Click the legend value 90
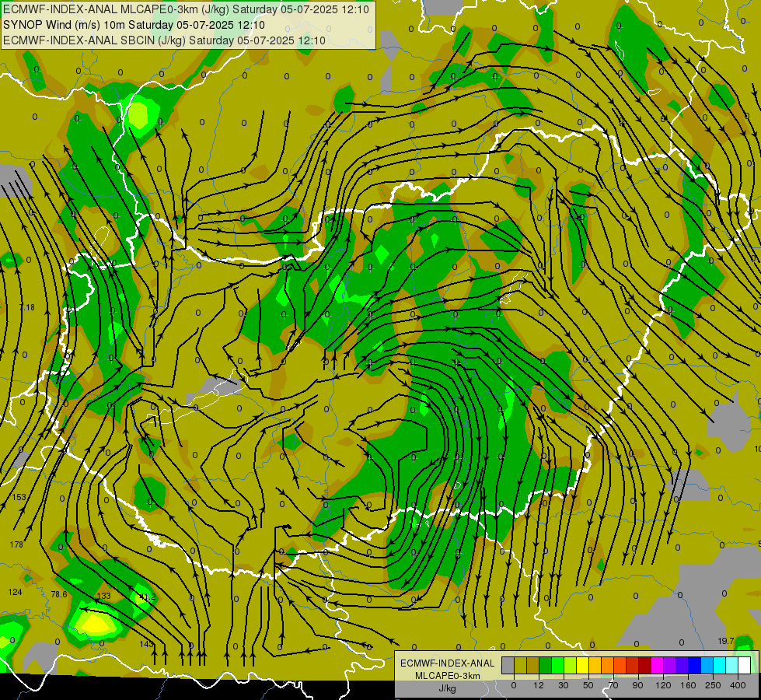This screenshot has height=700, width=761. 637,685
